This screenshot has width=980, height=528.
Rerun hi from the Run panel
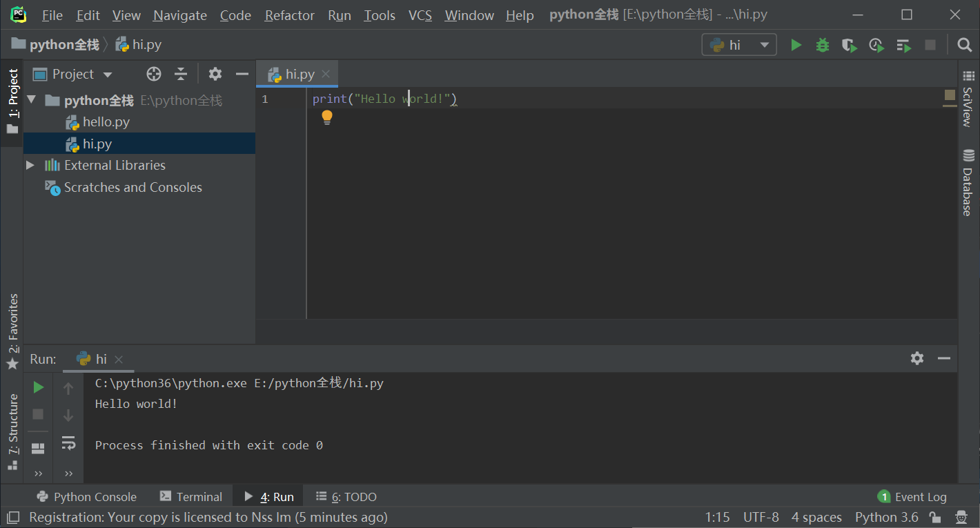coord(39,387)
